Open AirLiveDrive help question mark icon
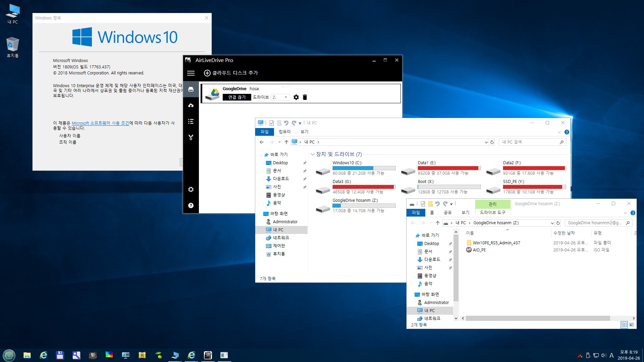Image resolution: width=644 pixels, height=362 pixels. pyautogui.click(x=191, y=205)
